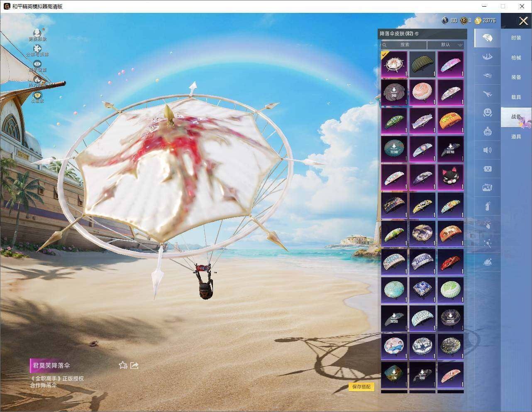Open help icon beside 降落伞皮肤 (82)

coord(417,34)
